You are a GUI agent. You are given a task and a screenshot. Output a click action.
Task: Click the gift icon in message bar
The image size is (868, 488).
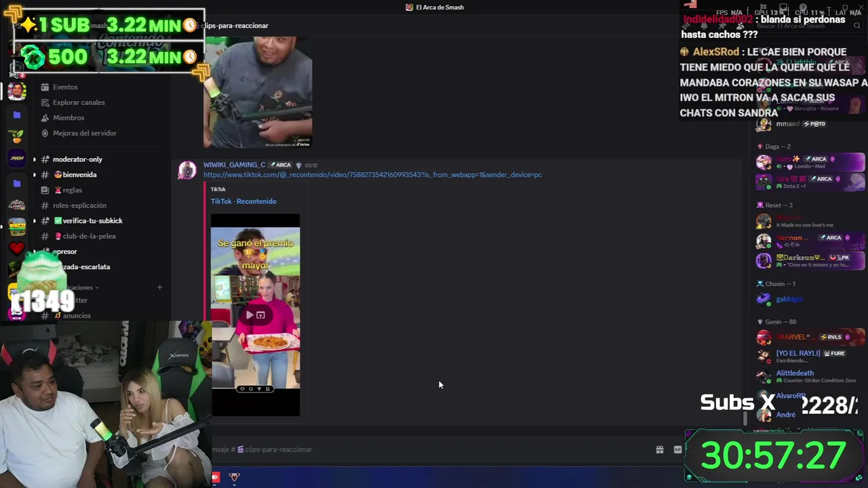point(659,449)
